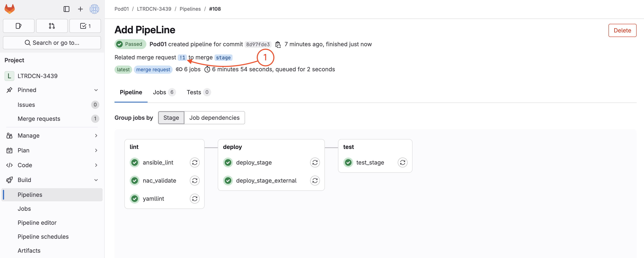The width and height of the screenshot is (644, 258).
Task: Toggle the sidebar collapse icon
Action: click(x=66, y=9)
